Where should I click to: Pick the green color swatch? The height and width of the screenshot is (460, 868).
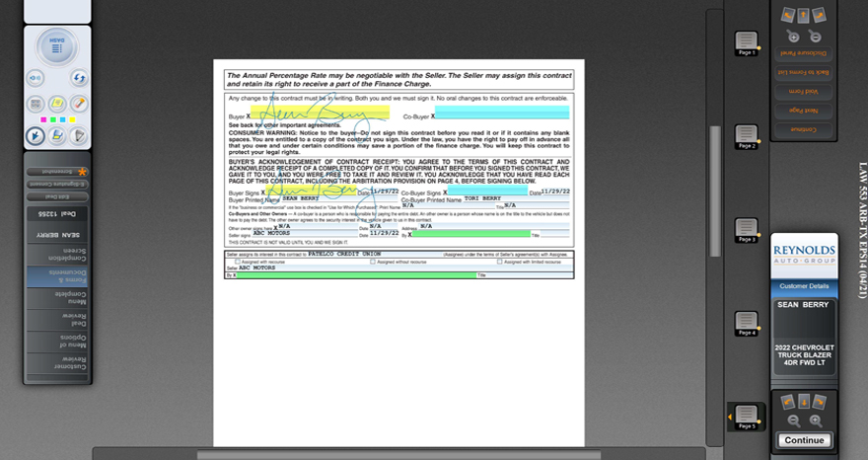52,119
